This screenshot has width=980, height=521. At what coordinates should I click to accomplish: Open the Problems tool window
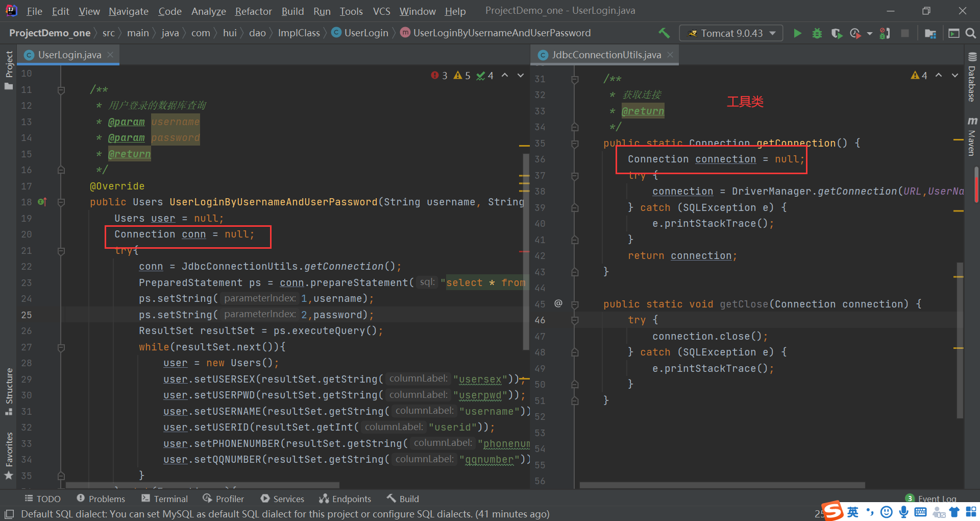click(101, 499)
